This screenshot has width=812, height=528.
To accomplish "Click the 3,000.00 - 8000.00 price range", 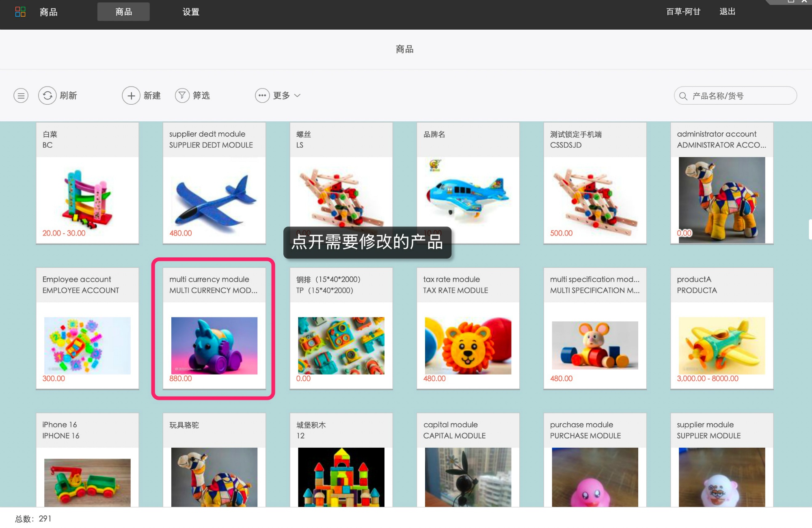I will tap(708, 379).
